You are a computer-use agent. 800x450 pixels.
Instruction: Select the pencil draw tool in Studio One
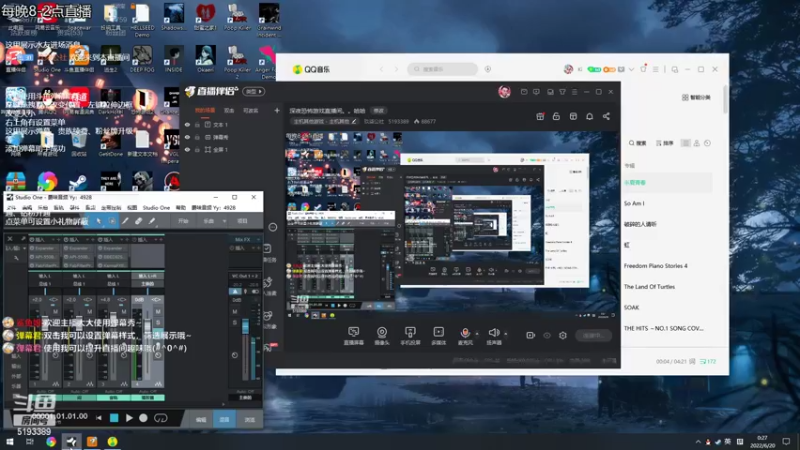[x=125, y=221]
